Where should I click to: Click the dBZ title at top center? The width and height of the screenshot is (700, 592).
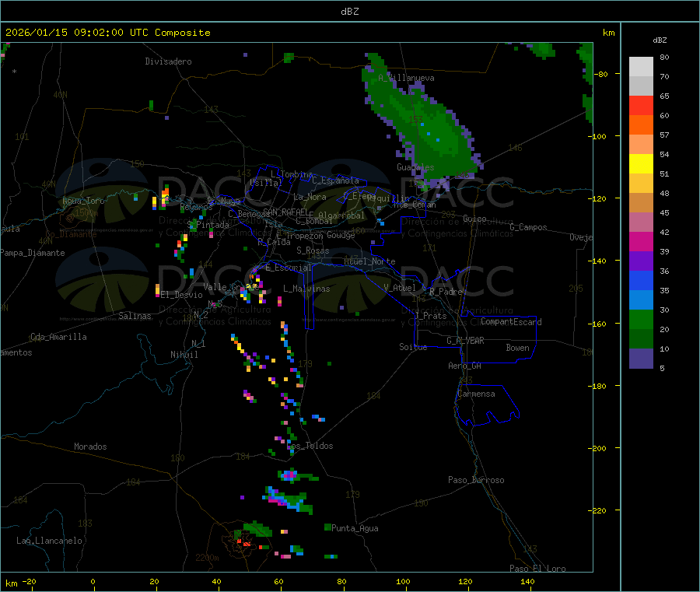click(349, 12)
